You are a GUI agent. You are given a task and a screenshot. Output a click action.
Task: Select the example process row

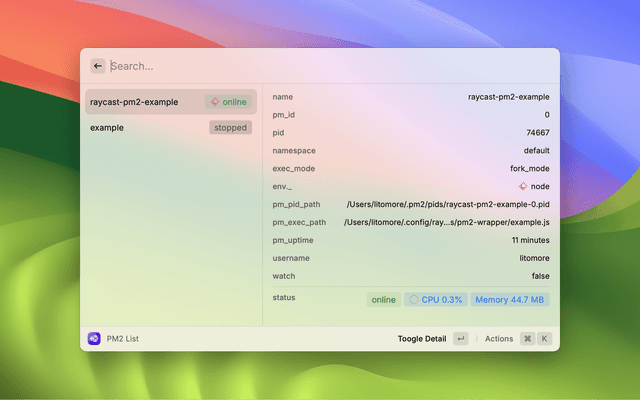[107, 128]
